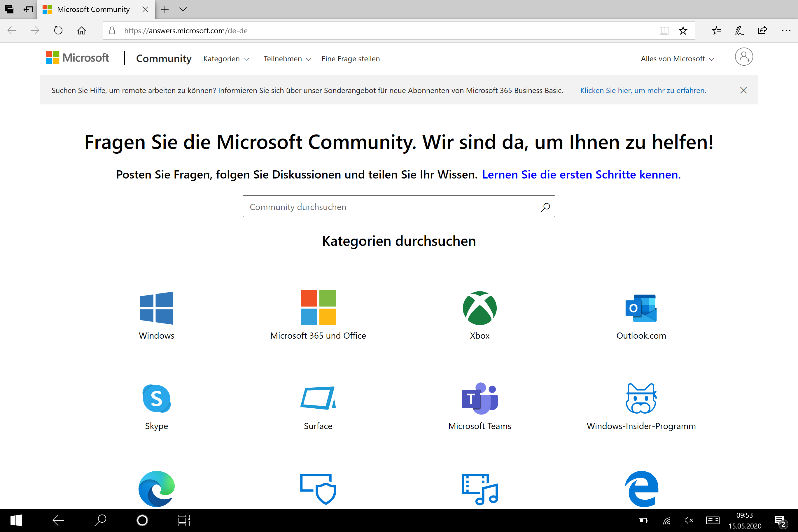This screenshot has width=798, height=532.
Task: Show tab previews chevron
Action: tap(183, 10)
